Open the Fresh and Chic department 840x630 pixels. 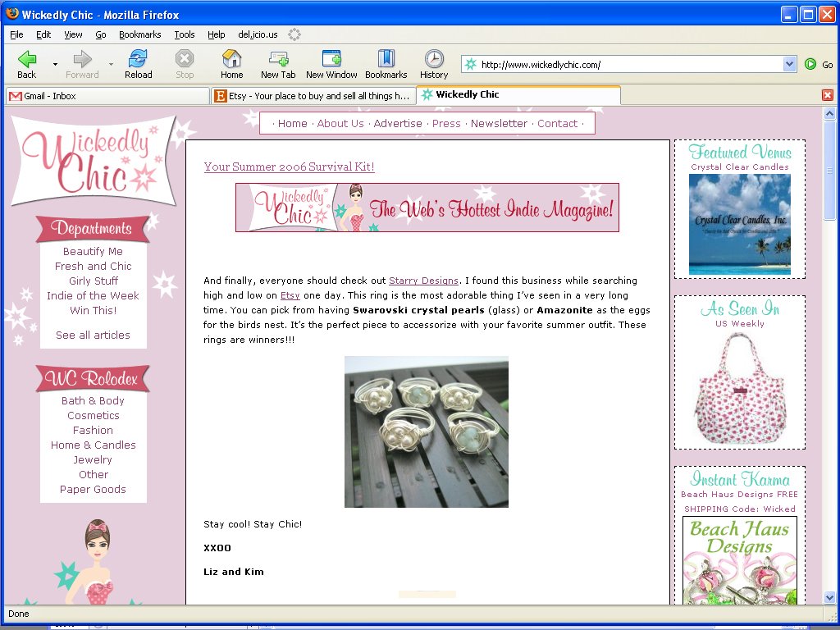click(x=94, y=267)
